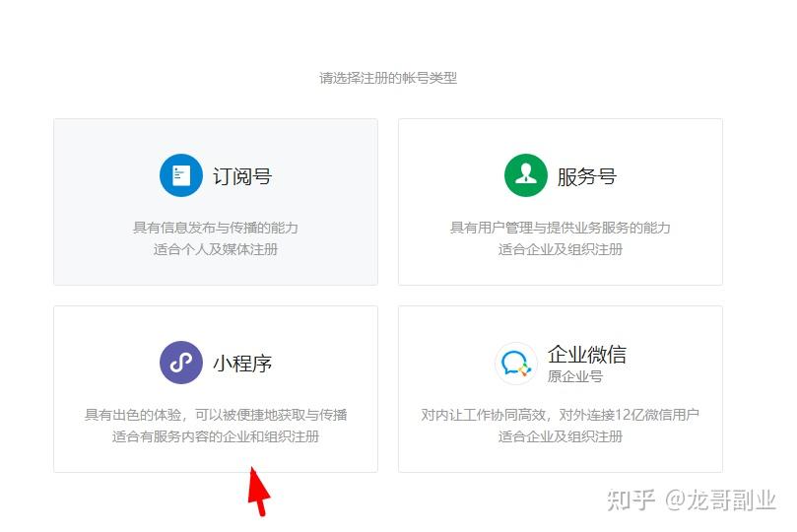The height and width of the screenshot is (532, 797).
Task: Select the 企业微信 title text
Action: click(587, 354)
